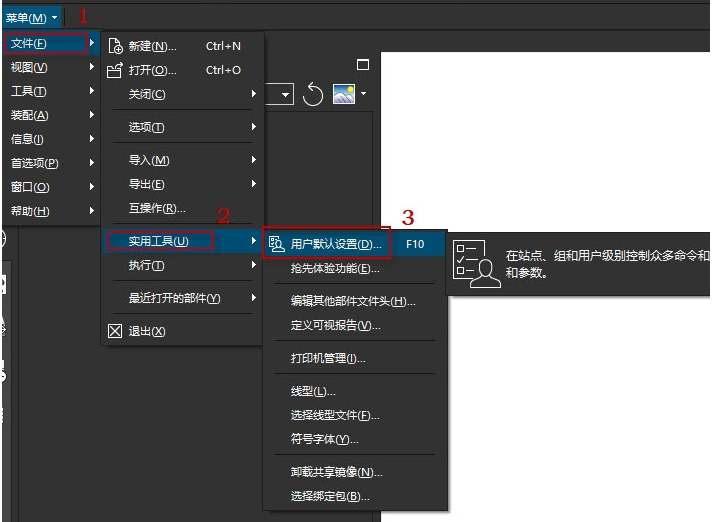Open the 视图(V) submenu
Screen dimensions: 728x522
[51, 67]
